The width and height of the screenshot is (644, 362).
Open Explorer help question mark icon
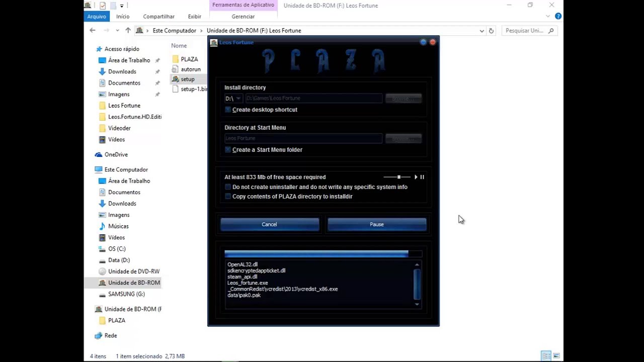tap(558, 16)
